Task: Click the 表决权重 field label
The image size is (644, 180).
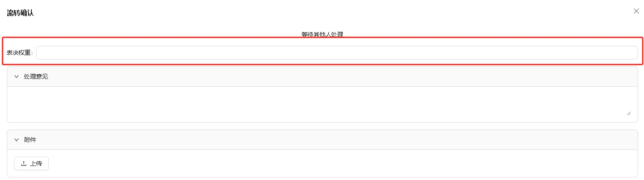Action: point(20,53)
